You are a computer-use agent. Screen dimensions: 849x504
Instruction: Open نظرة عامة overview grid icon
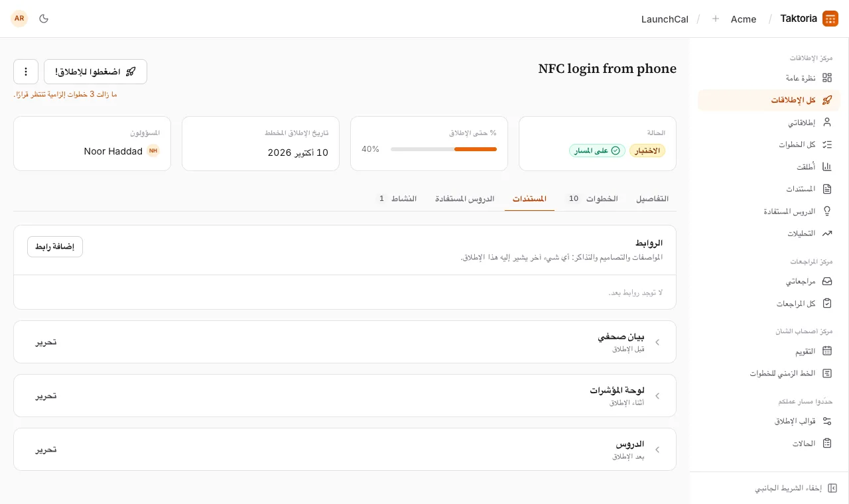[x=827, y=78]
